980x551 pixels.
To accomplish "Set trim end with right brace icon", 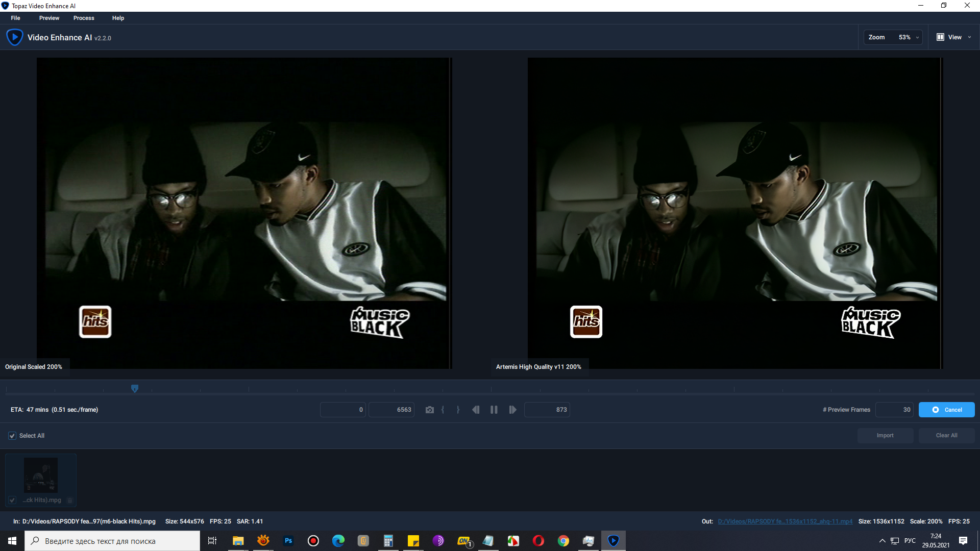I will (458, 410).
